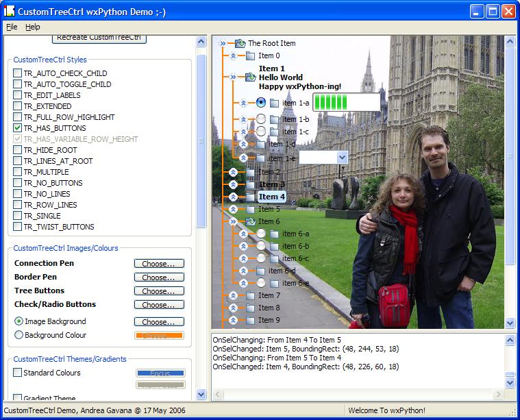The height and width of the screenshot is (420, 520).
Task: Click the open folder icon next to Item 6
Action: point(250,221)
